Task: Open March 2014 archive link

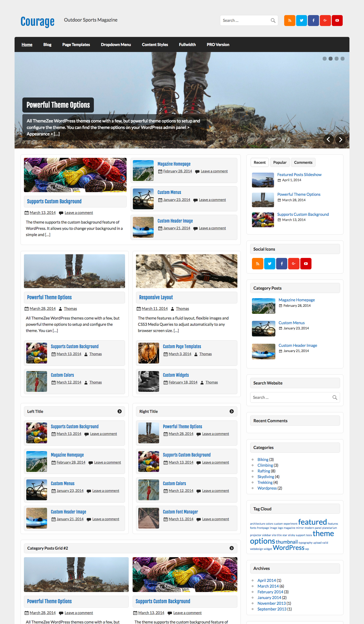Action: pos(268,586)
